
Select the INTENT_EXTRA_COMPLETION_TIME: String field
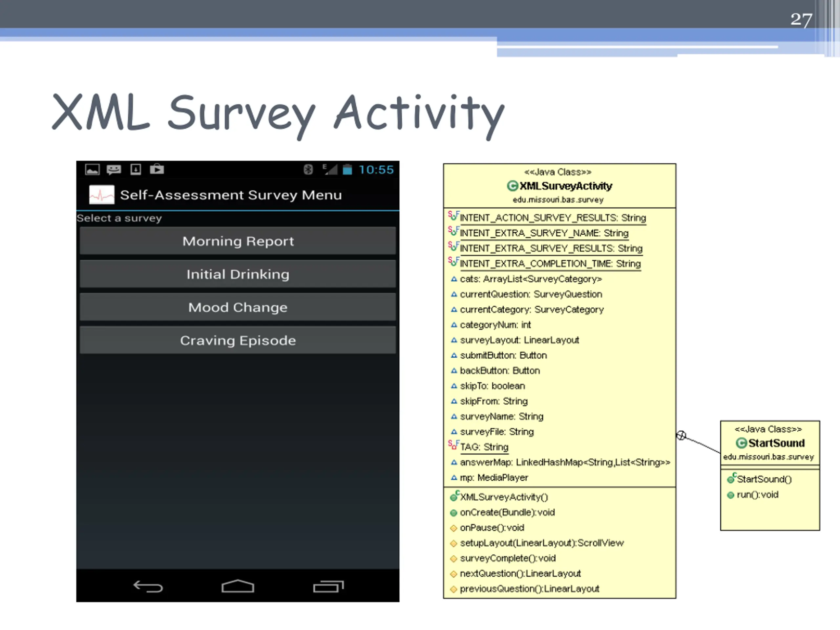[x=550, y=263]
